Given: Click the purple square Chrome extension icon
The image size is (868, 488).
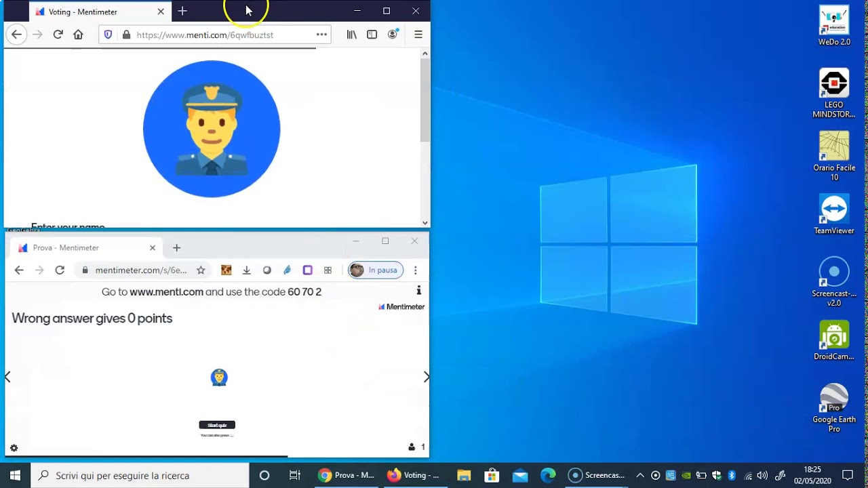Looking at the screenshot, I should 307,270.
